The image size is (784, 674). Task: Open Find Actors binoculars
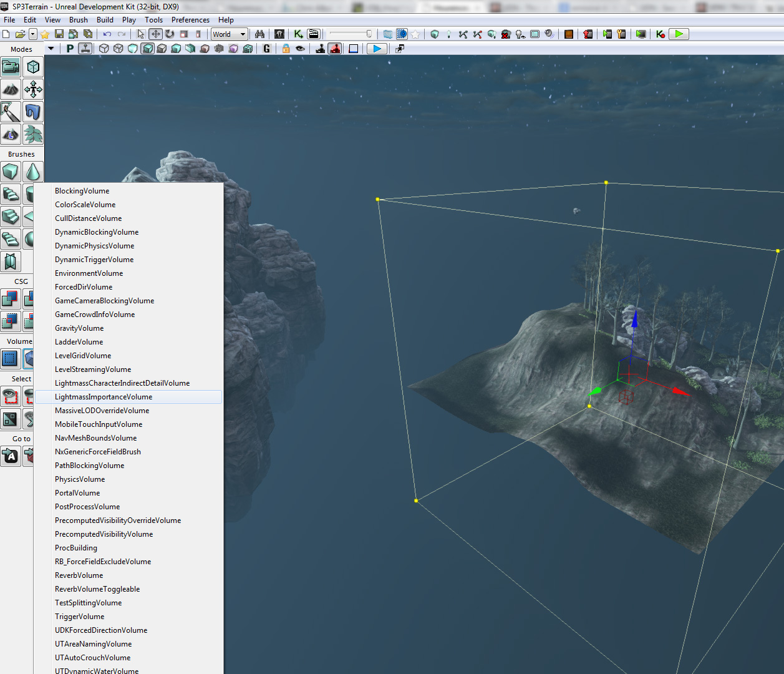tap(259, 34)
